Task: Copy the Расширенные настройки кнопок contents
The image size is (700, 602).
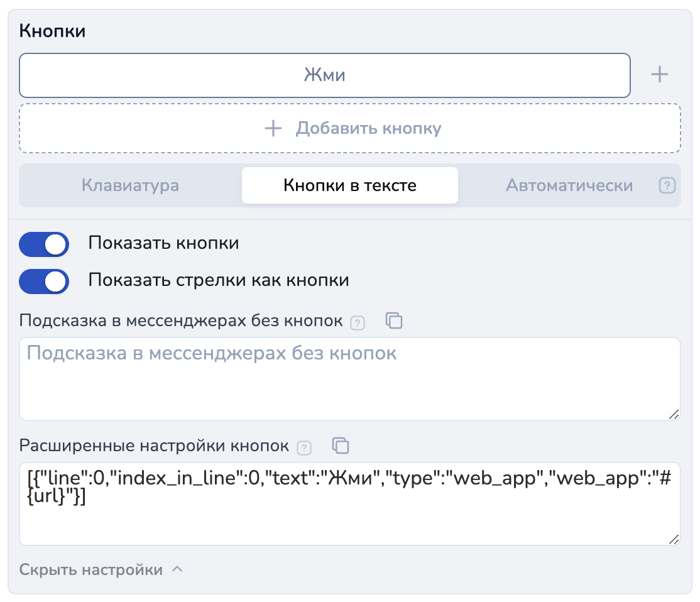Action: point(341,446)
